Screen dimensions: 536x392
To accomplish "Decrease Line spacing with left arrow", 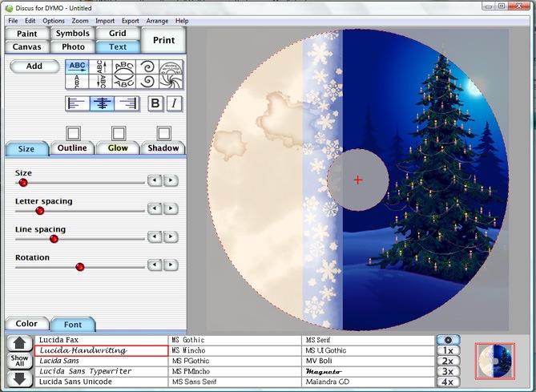I will 155,236.
